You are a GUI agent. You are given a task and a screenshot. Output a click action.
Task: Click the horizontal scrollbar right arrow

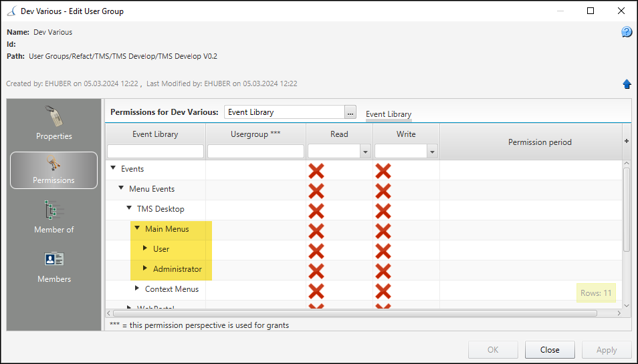[619, 313]
